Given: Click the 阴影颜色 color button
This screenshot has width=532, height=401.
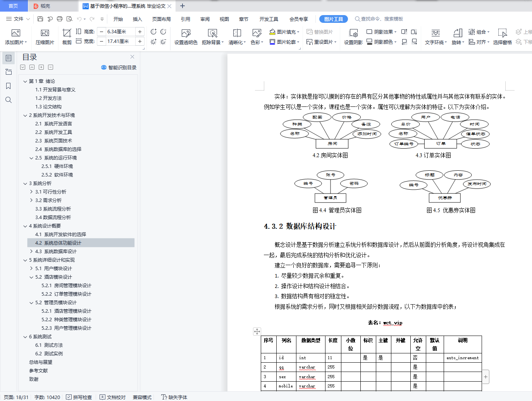Looking at the screenshot, I should pos(382,42).
